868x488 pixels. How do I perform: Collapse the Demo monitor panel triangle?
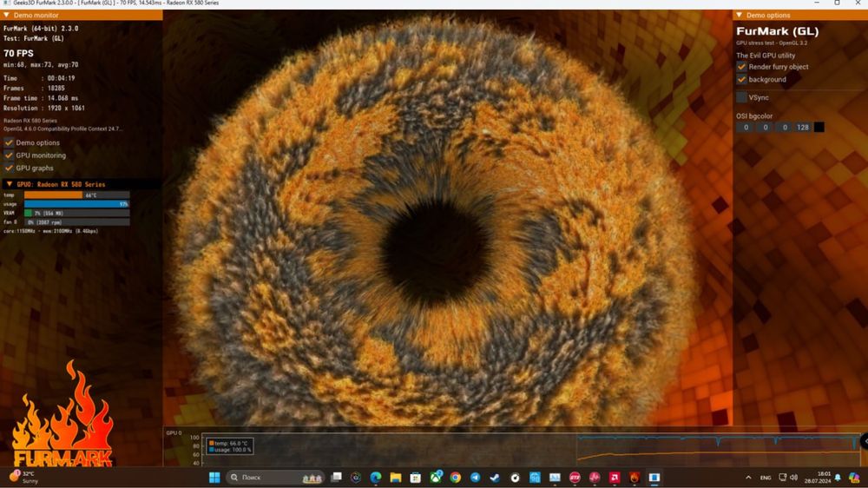click(7, 15)
